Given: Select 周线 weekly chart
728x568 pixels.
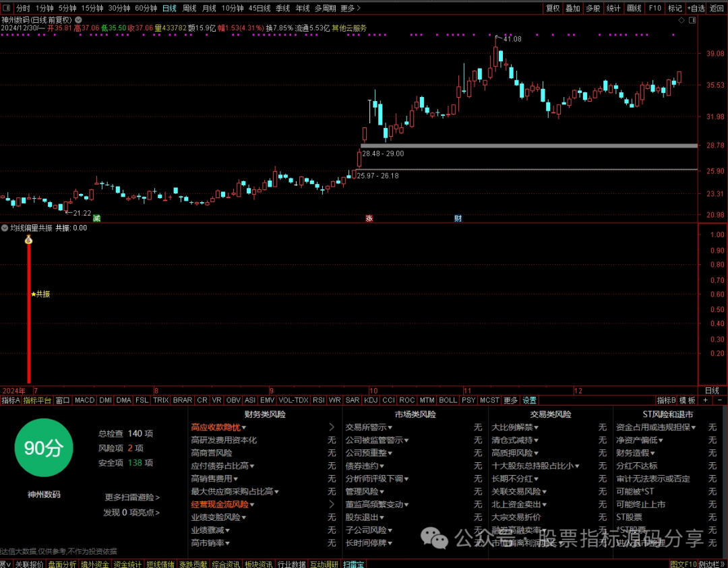Looking at the screenshot, I should coord(189,8).
